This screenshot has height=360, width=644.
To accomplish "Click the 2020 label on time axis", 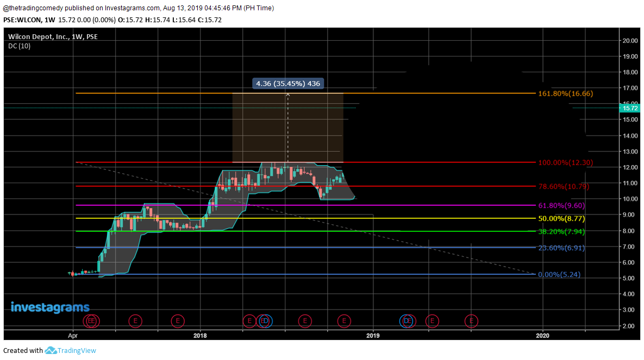I will tap(542, 336).
